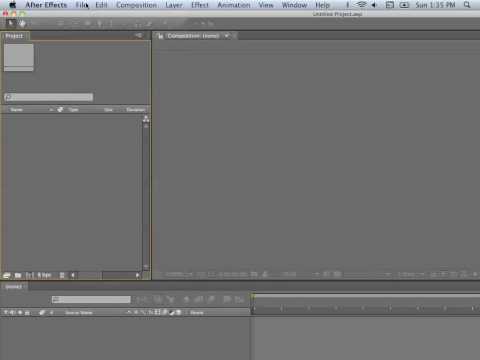The width and height of the screenshot is (480, 360).
Task: Click the Project panel scroll left arrow
Action: pyautogui.click(x=73, y=275)
